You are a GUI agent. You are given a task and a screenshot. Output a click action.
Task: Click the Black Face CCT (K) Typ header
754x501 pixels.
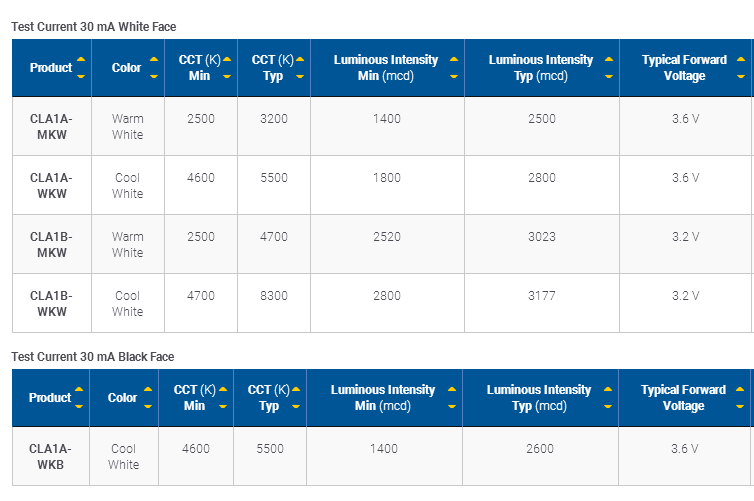pos(269,398)
